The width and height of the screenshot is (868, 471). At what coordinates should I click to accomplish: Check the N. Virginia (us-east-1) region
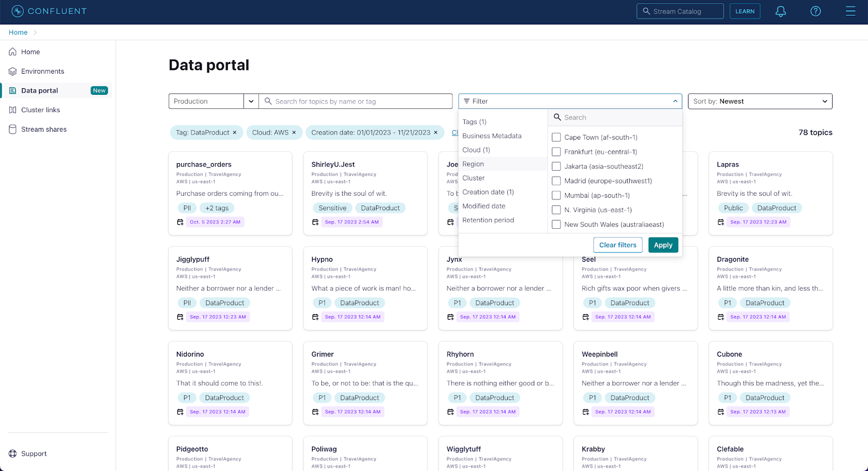[x=556, y=210]
